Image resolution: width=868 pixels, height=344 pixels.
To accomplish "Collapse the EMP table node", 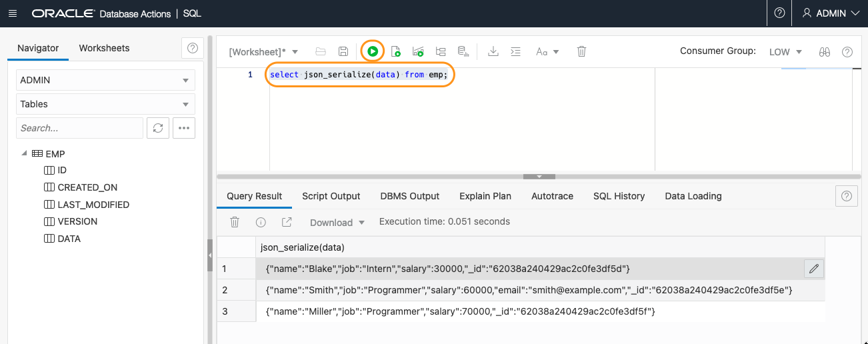I will 25,153.
